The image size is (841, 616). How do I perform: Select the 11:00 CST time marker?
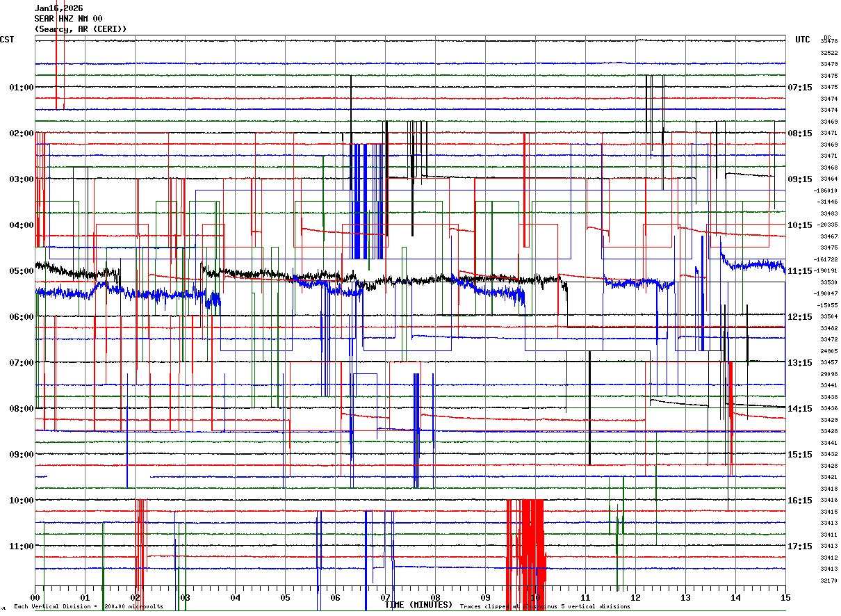(x=22, y=546)
